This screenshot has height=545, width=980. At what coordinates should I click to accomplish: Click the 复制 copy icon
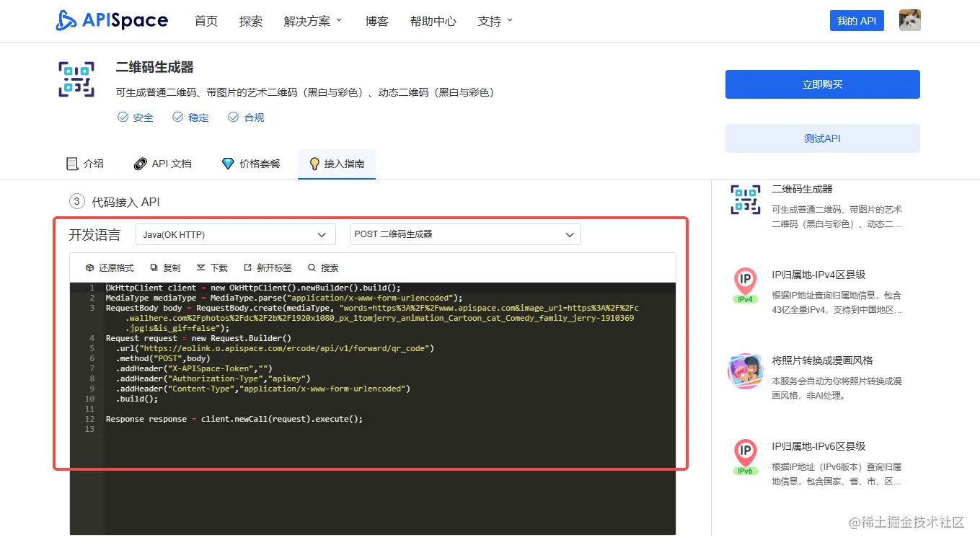(x=154, y=267)
